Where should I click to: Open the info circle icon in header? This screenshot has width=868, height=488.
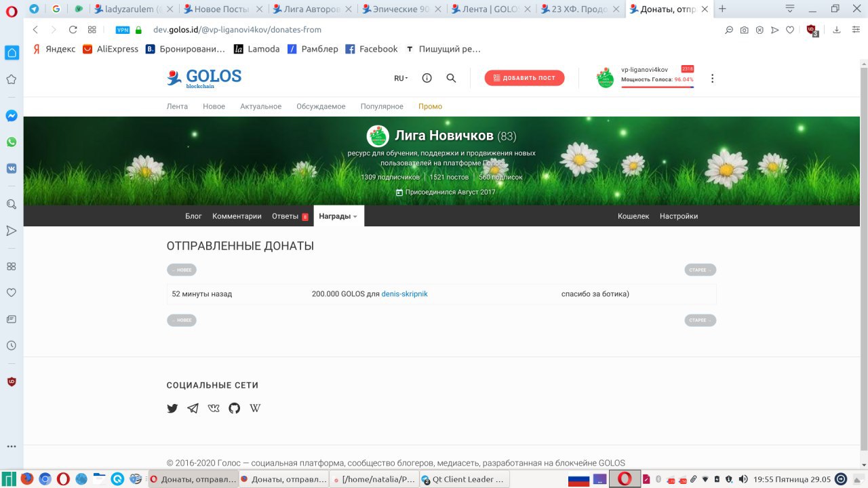pyautogui.click(x=427, y=78)
